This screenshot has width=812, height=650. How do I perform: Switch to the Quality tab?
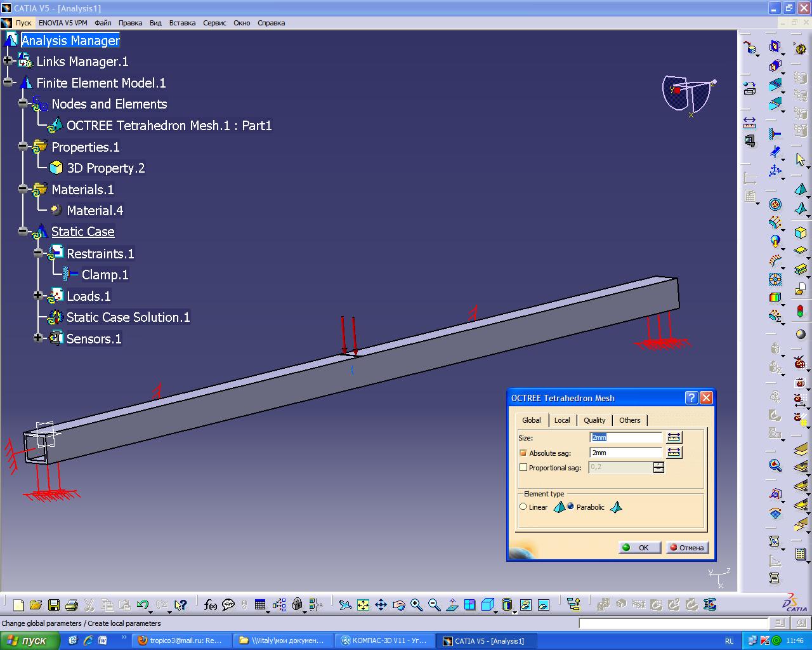tap(594, 420)
